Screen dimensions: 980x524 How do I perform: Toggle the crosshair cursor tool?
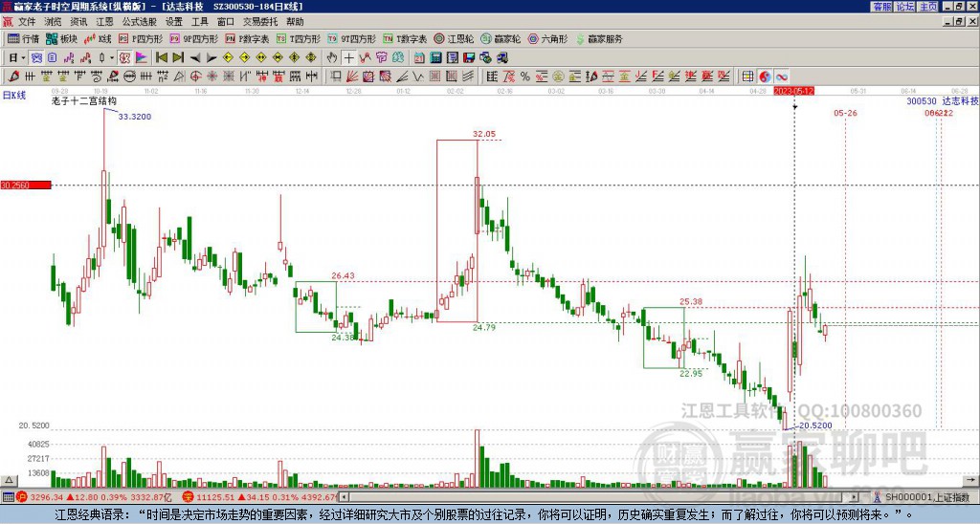(348, 58)
